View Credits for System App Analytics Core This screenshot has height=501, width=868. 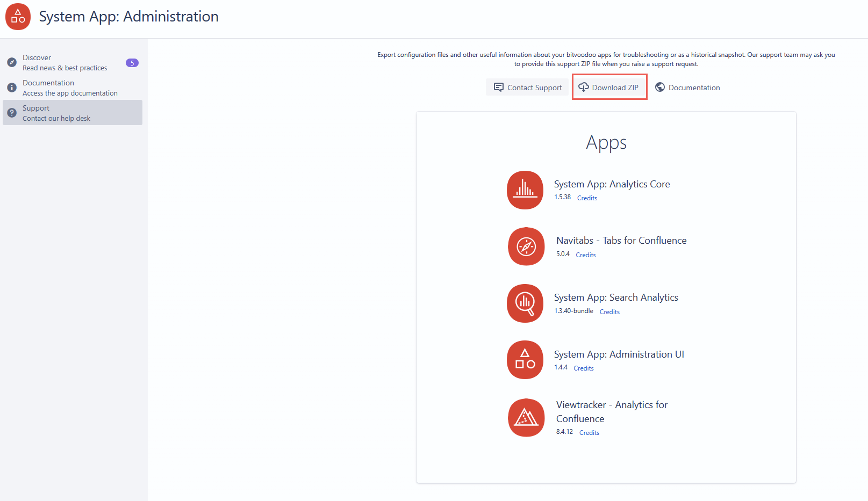point(587,198)
